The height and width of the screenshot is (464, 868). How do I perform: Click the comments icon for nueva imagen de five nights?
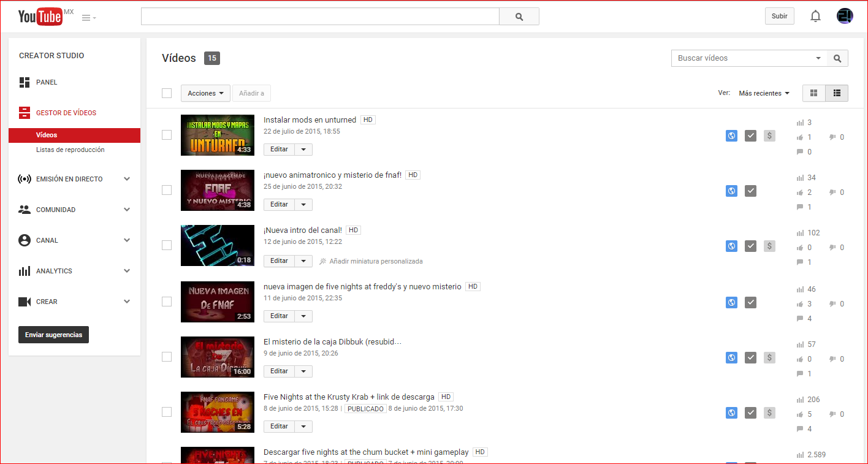pos(800,319)
